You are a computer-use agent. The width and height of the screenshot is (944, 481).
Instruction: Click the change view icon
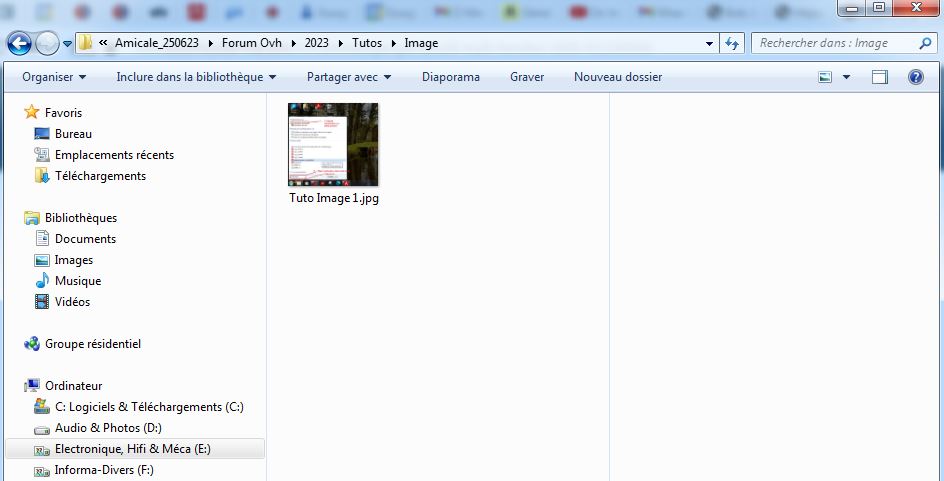[x=826, y=77]
